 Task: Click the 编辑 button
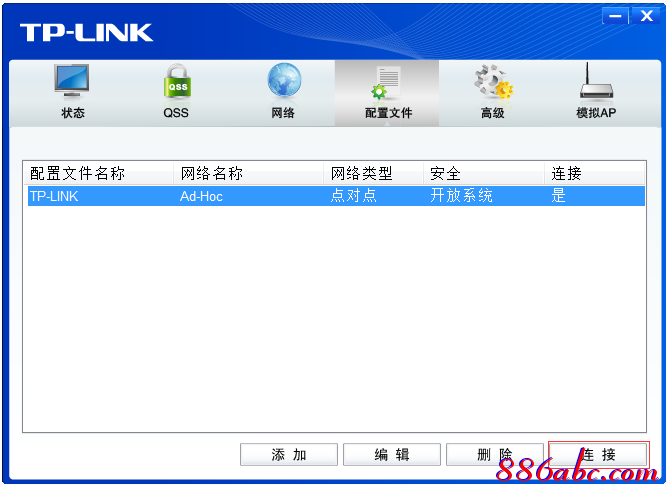[392, 454]
